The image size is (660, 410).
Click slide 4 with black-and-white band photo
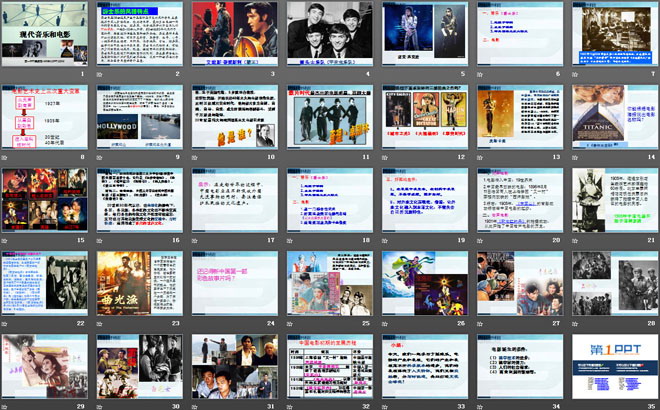(x=329, y=35)
